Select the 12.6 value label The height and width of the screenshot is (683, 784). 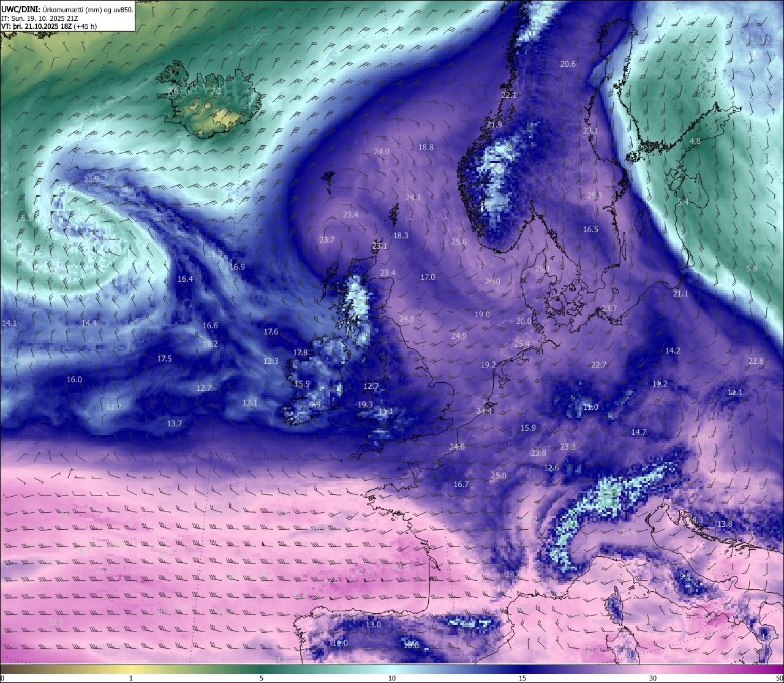coord(551,467)
